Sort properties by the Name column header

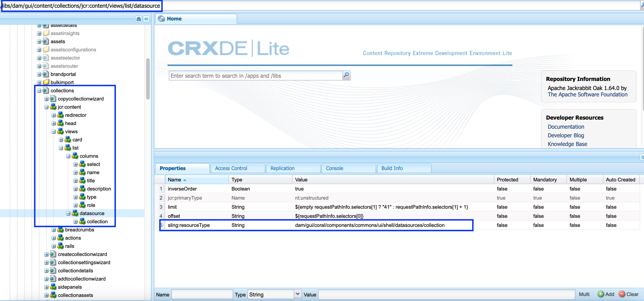click(175, 180)
